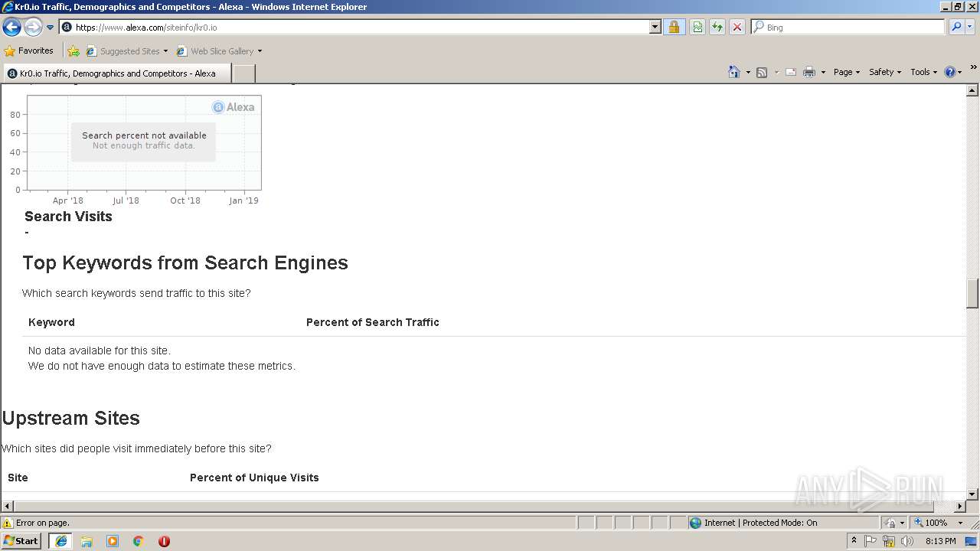The height and width of the screenshot is (551, 980).
Task: Open the 8:13 PM system clock
Action: [x=940, y=541]
